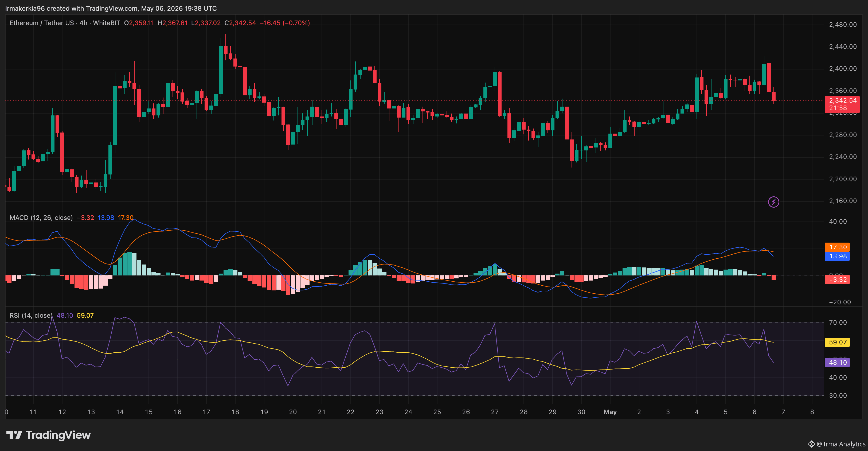Click the 2,280.00 price axis label
The width and height of the screenshot is (868, 451).
tap(843, 135)
